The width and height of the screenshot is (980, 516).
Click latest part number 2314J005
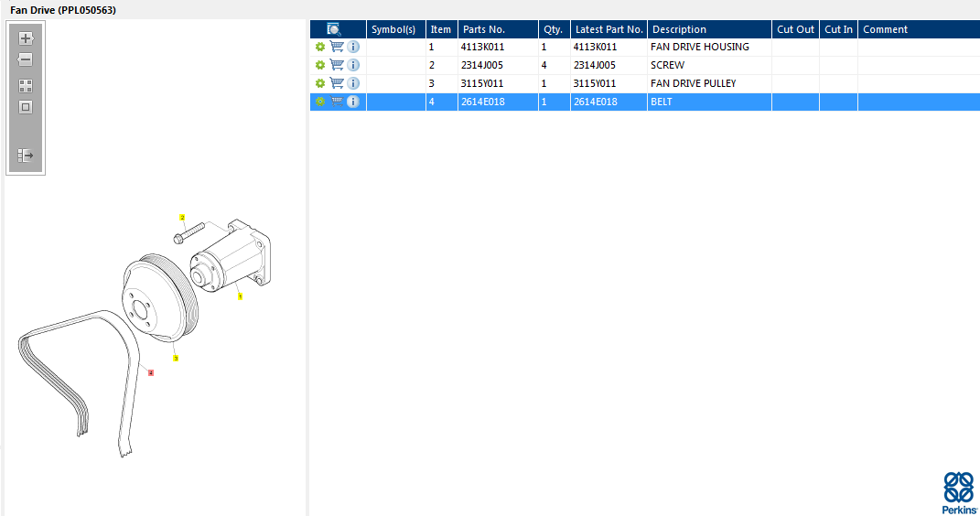point(595,65)
